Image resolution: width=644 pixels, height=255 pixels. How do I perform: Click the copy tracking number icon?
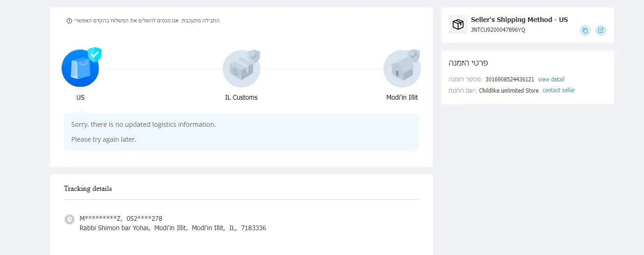click(585, 30)
